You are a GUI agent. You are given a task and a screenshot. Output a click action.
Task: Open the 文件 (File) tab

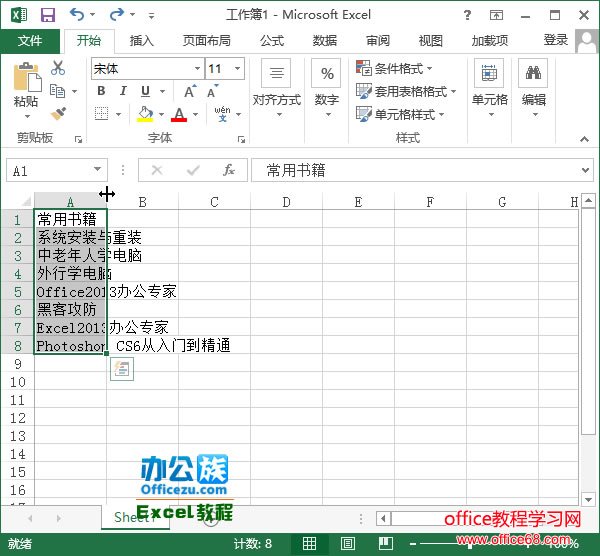point(30,41)
